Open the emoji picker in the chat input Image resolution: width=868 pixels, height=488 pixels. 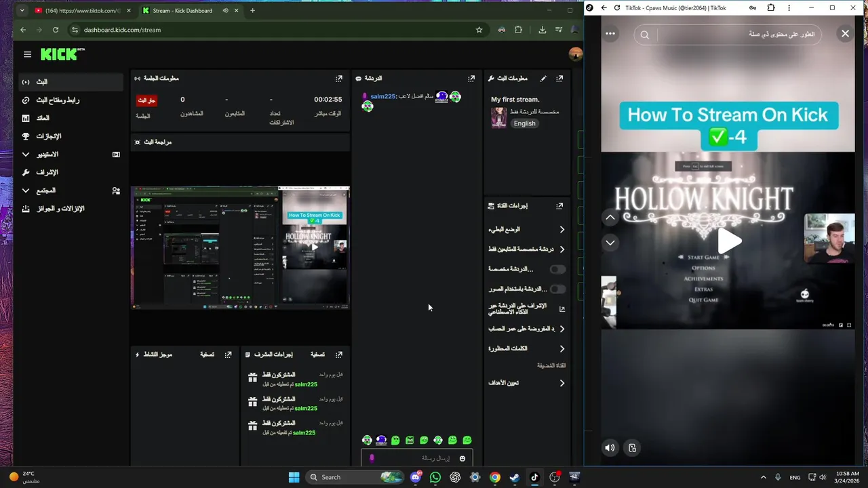462,458
